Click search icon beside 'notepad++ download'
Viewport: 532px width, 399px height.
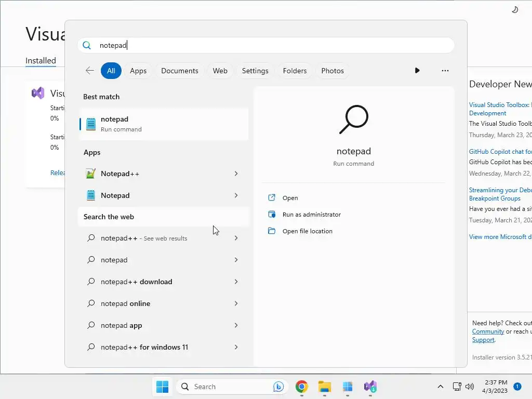pyautogui.click(x=91, y=282)
